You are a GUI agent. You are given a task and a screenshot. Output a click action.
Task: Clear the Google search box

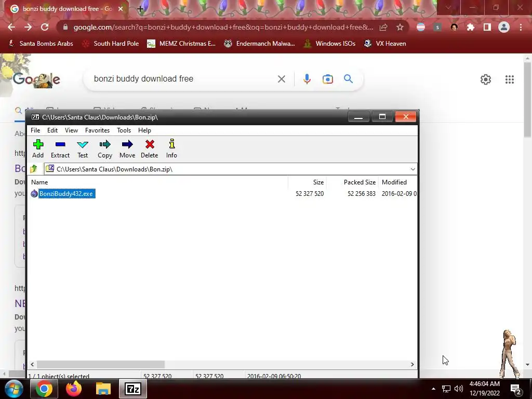[281, 79]
